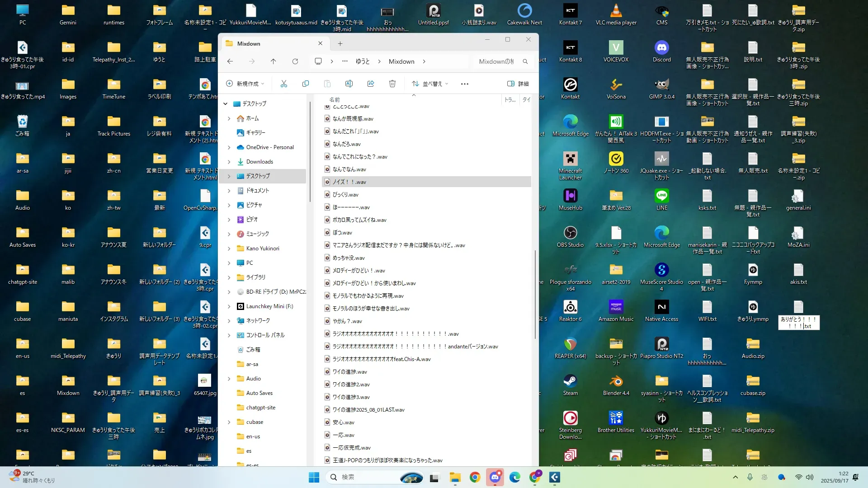Screen dimensions: 868x488
Task: Click the Rename icon in toolbar
Action: pyautogui.click(x=349, y=84)
